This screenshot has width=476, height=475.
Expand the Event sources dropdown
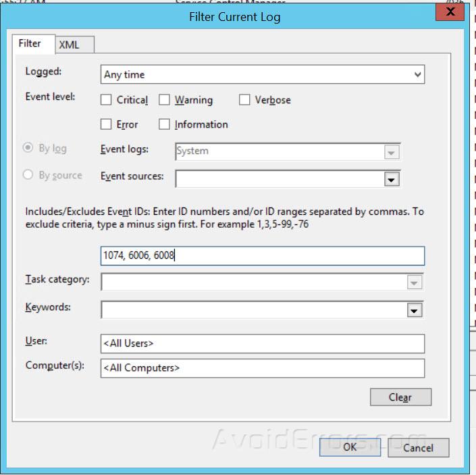tap(392, 180)
